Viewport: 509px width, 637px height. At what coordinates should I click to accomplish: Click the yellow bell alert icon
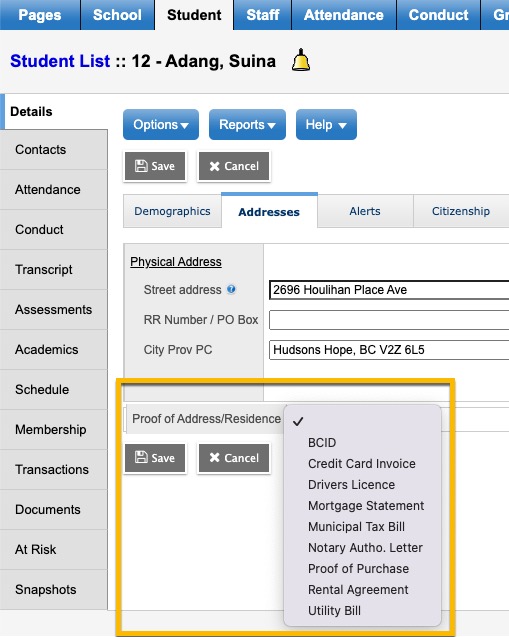point(301,61)
